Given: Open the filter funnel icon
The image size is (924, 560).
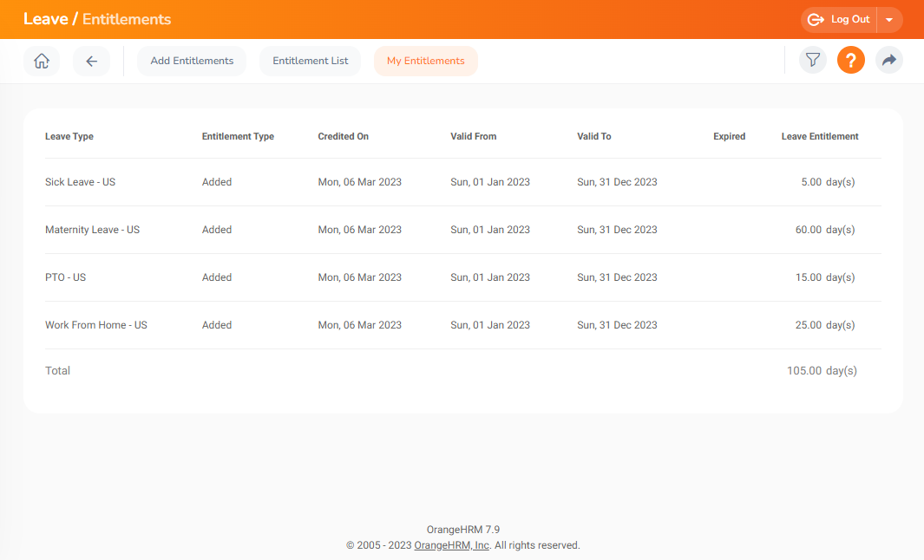Looking at the screenshot, I should point(813,60).
